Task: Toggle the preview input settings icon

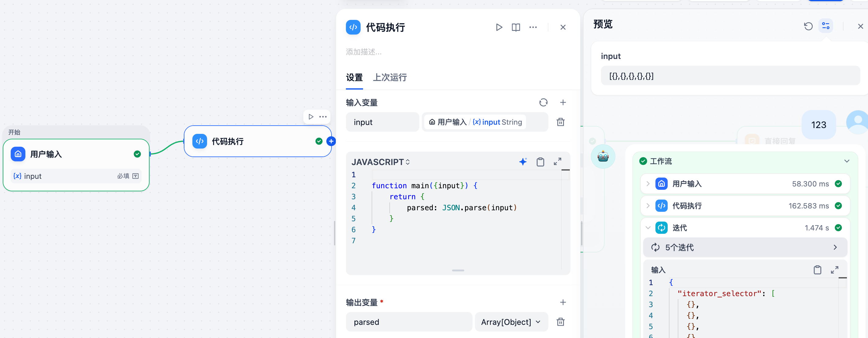Action: click(x=825, y=26)
